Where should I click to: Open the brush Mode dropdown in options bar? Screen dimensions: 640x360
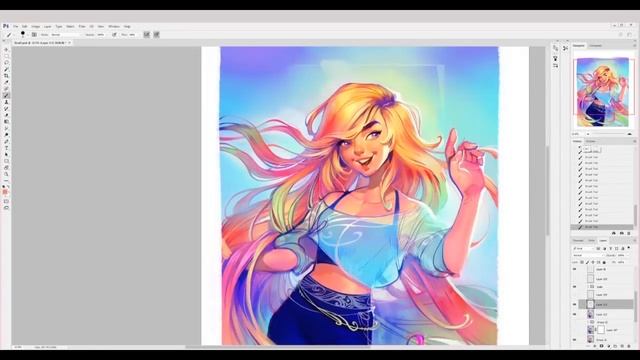[65, 35]
